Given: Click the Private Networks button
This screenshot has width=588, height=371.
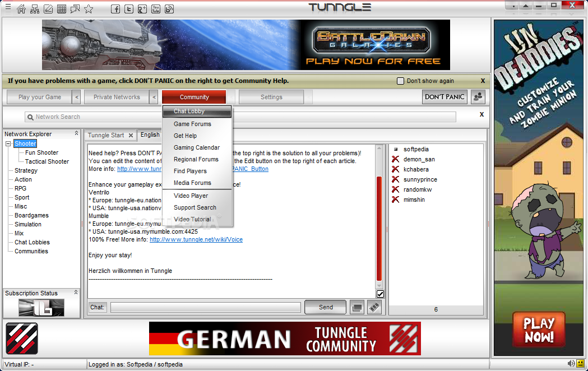Looking at the screenshot, I should [x=117, y=97].
